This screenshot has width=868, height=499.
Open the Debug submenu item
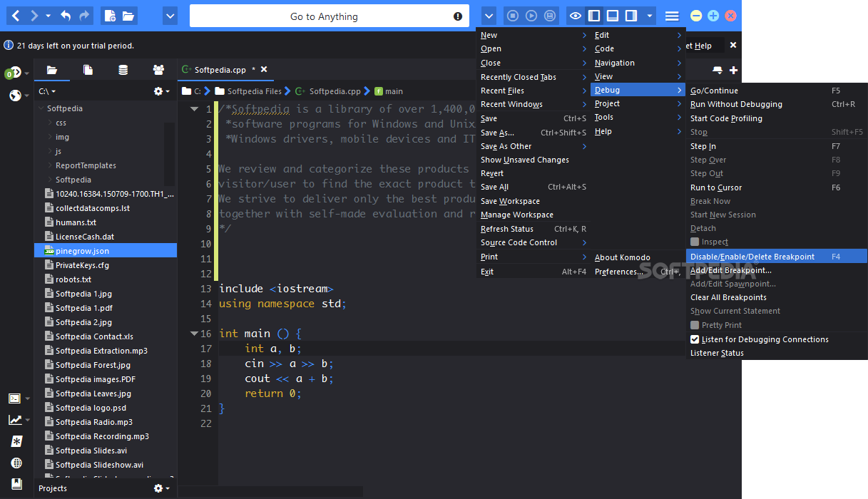(638, 90)
